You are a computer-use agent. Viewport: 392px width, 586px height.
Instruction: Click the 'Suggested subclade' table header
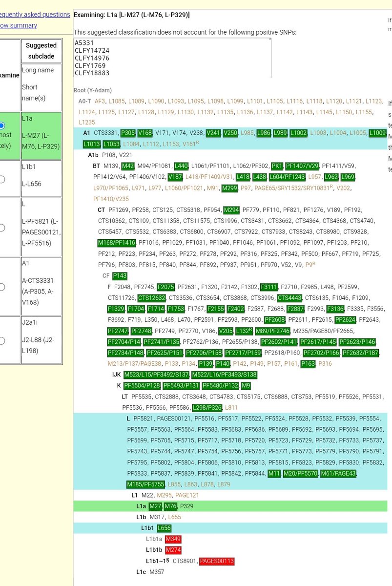(x=41, y=51)
